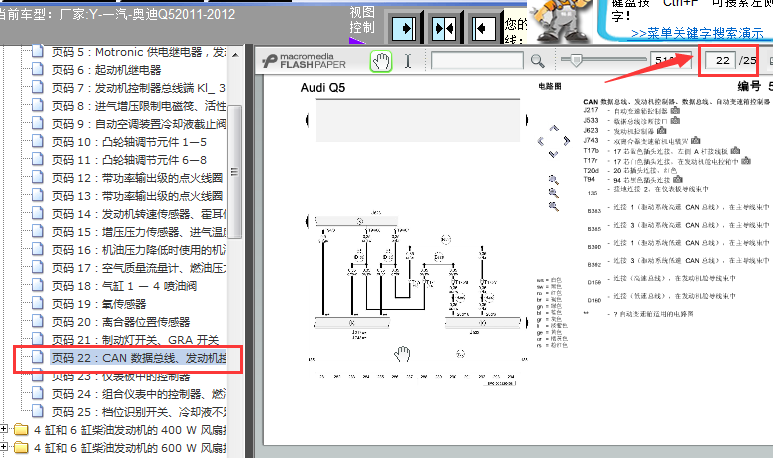The width and height of the screenshot is (773, 458).
Task: Open the camera icon beside T94
Action: [x=678, y=179]
